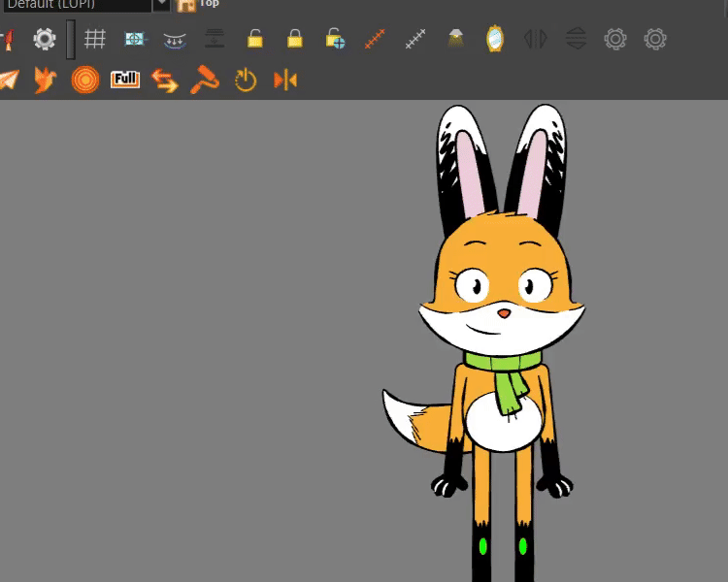Click the orange swap arrows icon
The image size is (728, 582).
point(165,80)
